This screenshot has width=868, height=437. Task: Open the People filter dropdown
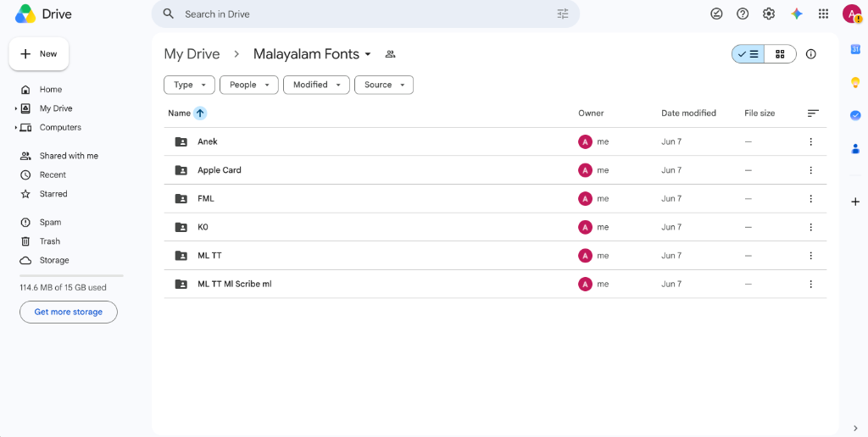249,85
